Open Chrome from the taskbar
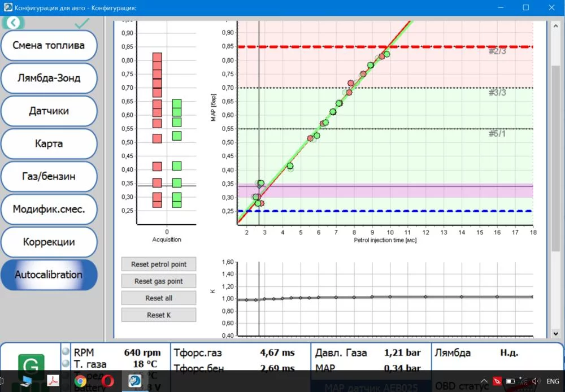Image resolution: width=565 pixels, height=392 pixels. (x=80, y=381)
